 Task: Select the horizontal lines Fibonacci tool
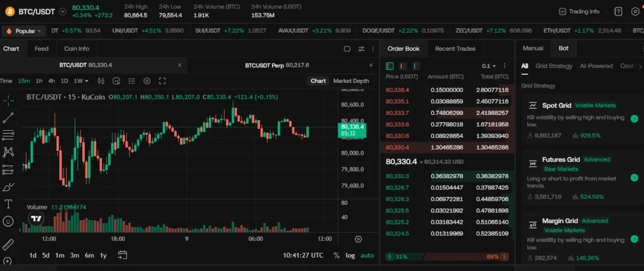(x=8, y=135)
